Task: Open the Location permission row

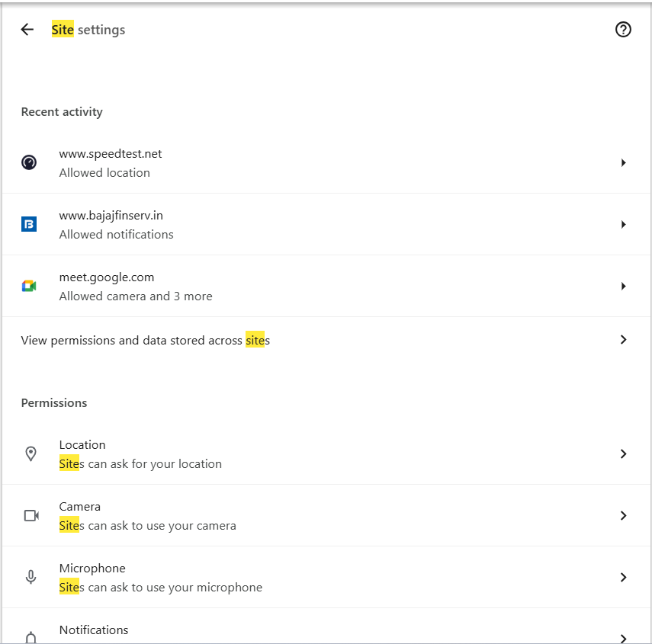Action: coord(326,453)
